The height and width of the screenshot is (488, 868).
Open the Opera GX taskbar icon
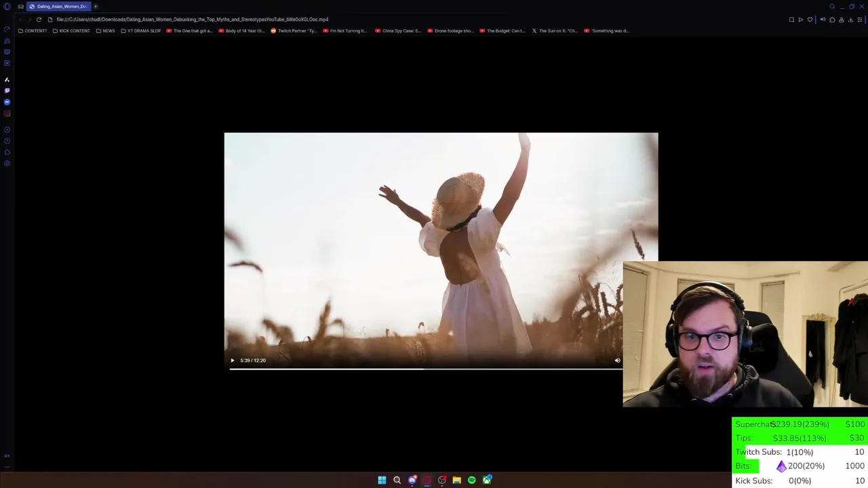427,480
